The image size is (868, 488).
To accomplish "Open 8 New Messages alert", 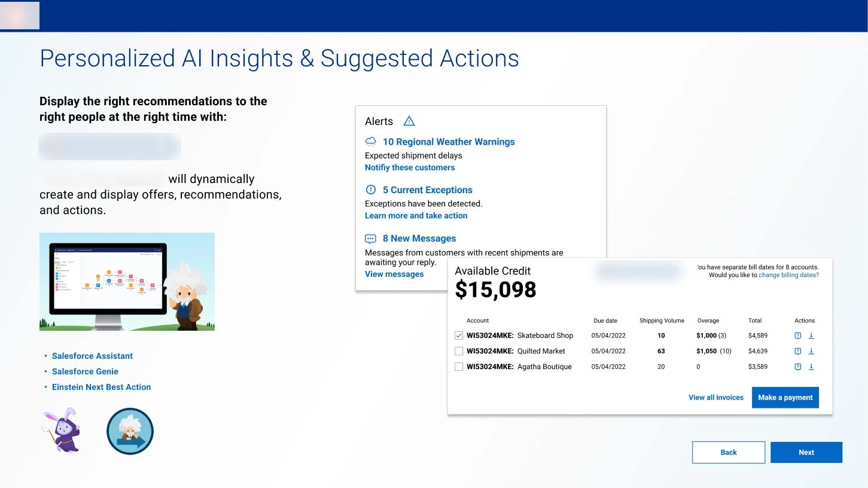I will (x=419, y=238).
